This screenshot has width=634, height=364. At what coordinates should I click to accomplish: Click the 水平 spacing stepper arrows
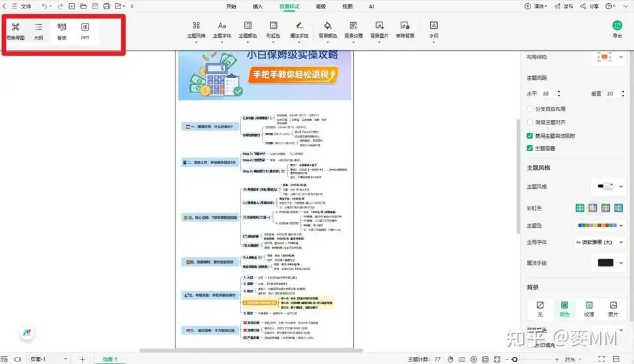click(559, 93)
